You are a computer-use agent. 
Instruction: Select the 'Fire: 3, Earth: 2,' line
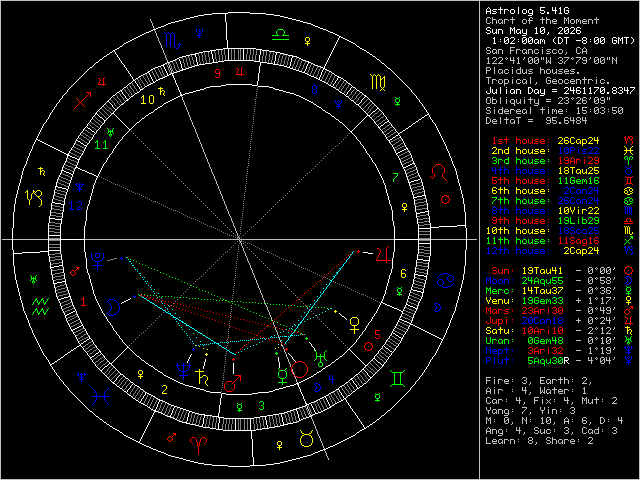(x=539, y=381)
